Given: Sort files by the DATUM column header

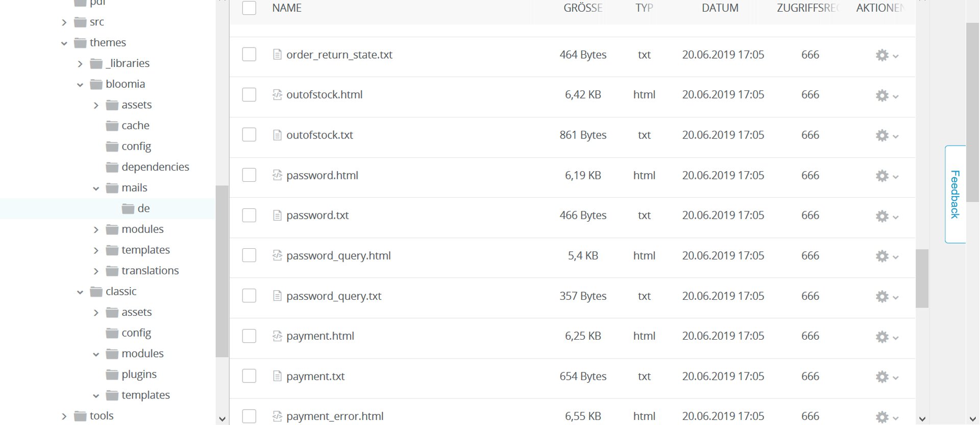Looking at the screenshot, I should pos(720,8).
